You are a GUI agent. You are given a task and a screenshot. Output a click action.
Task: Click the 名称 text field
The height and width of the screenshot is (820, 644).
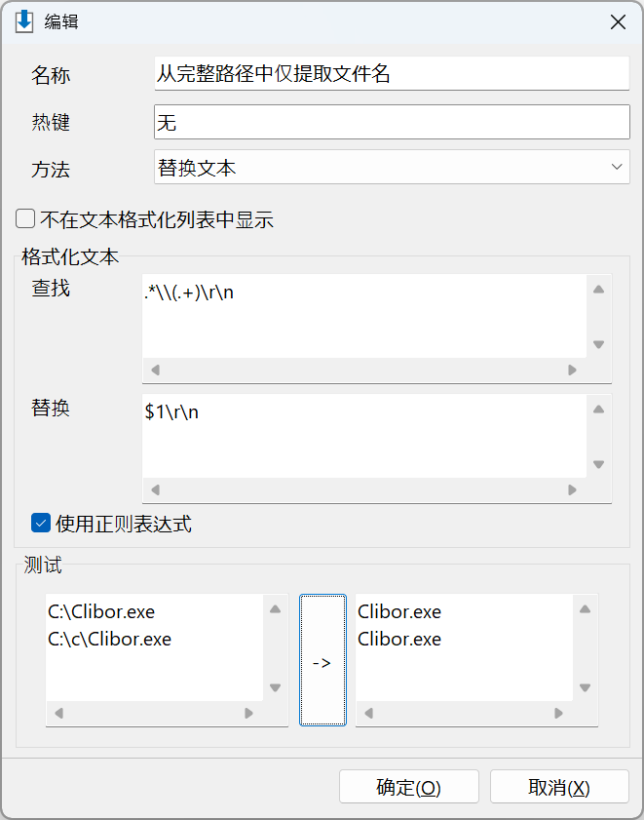pos(392,74)
